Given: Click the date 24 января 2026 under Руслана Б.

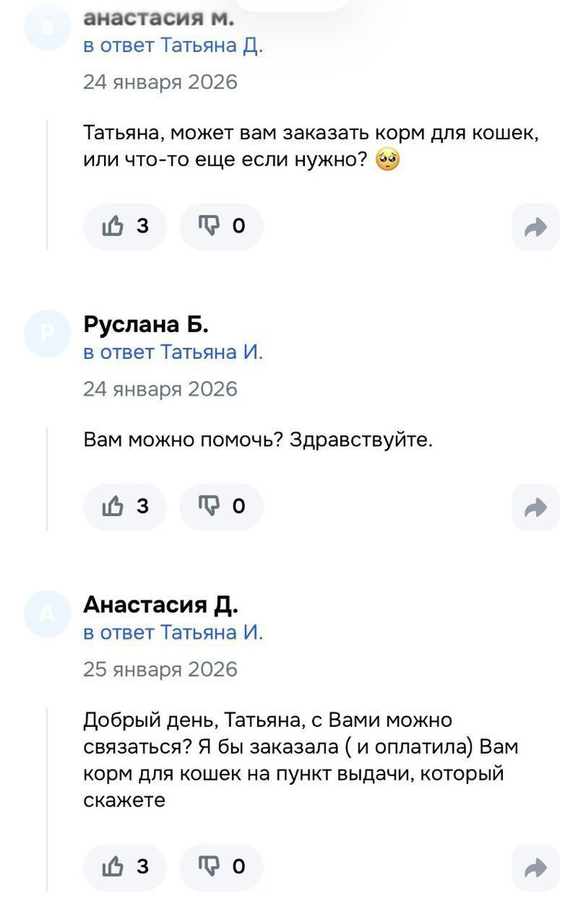Looking at the screenshot, I should coord(160,389).
